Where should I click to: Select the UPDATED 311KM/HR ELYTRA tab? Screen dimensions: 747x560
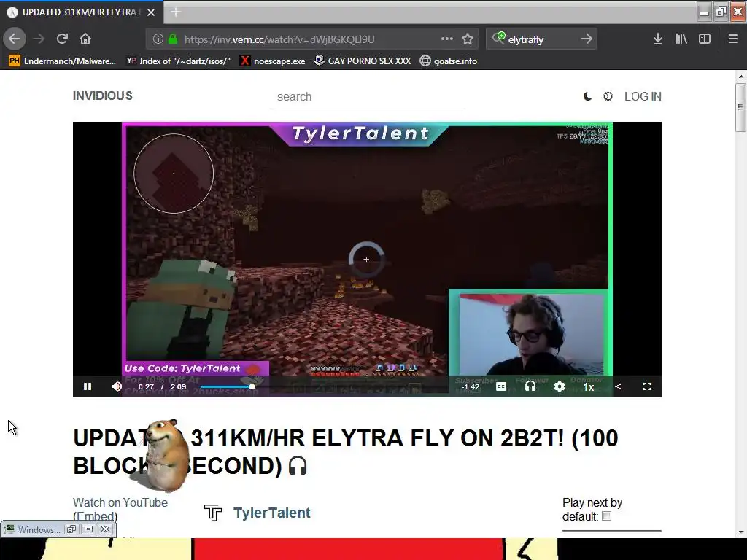(x=82, y=12)
